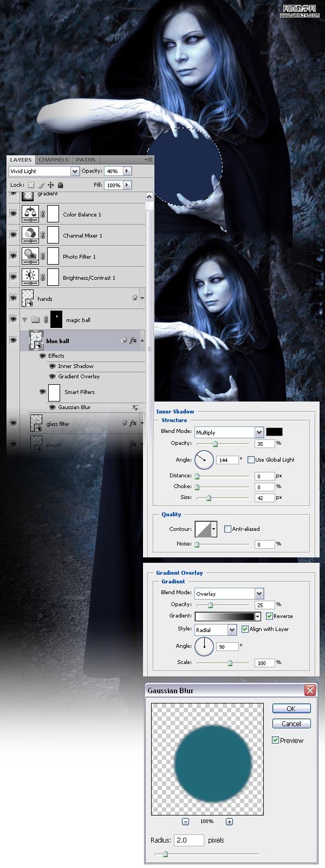This screenshot has height=868, width=325.
Task: Collapse the magic ball group triangle
Action: point(24,320)
